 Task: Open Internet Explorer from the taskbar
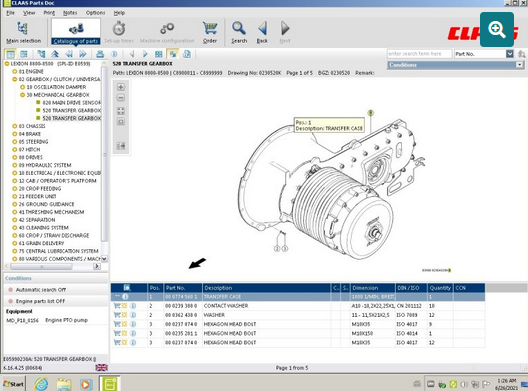(x=41, y=384)
